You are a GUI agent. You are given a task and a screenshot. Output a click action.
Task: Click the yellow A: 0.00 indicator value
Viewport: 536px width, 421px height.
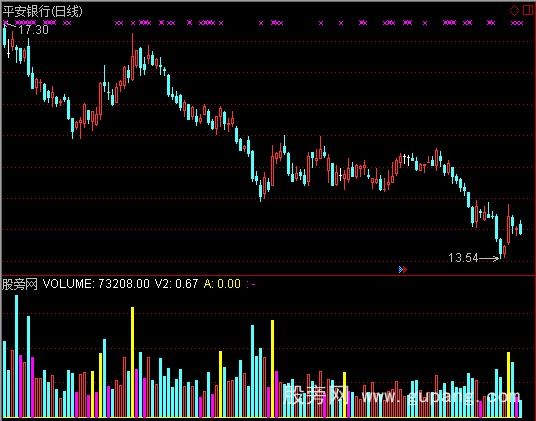pyautogui.click(x=222, y=284)
